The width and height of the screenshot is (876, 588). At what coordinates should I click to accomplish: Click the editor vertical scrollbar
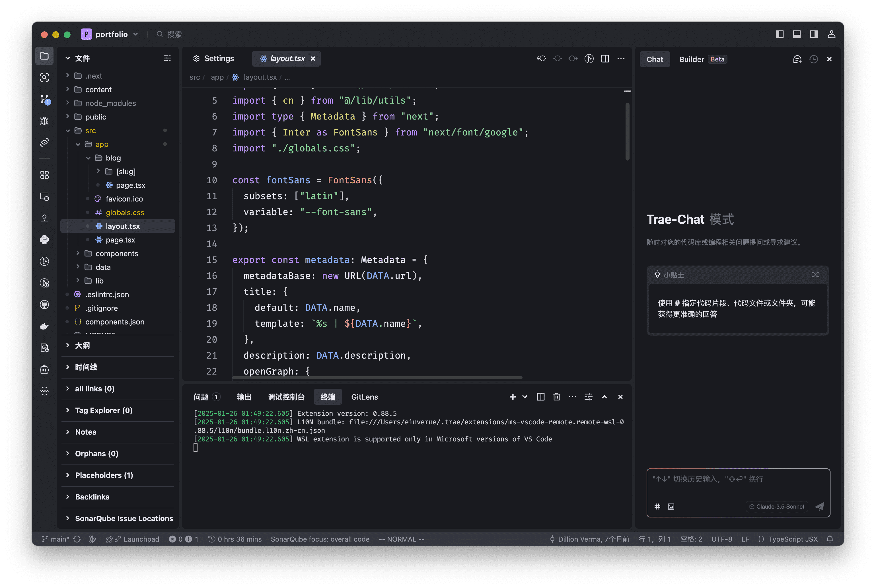point(627,131)
